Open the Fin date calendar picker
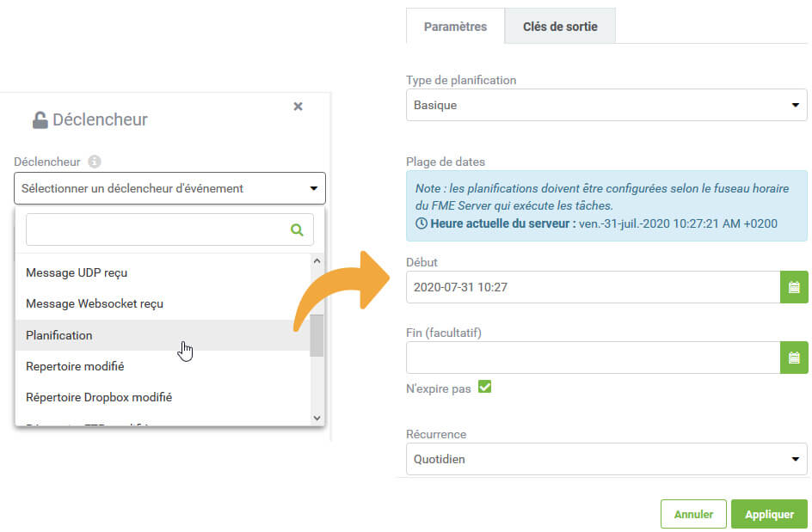 (x=794, y=358)
